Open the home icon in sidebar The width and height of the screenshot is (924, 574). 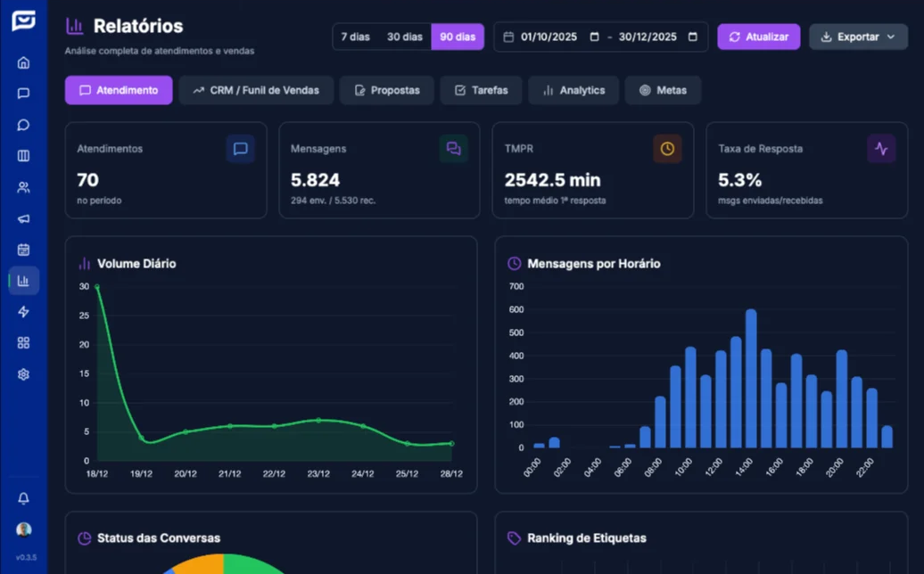click(23, 62)
